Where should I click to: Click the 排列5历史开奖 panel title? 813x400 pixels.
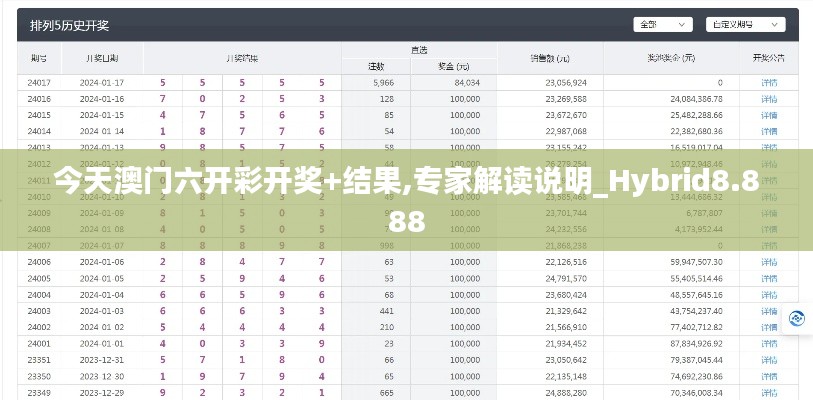[70, 24]
